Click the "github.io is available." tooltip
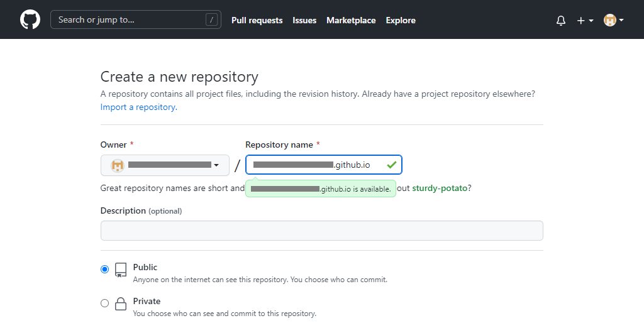Screen dimensions: 644x328 (x=321, y=189)
